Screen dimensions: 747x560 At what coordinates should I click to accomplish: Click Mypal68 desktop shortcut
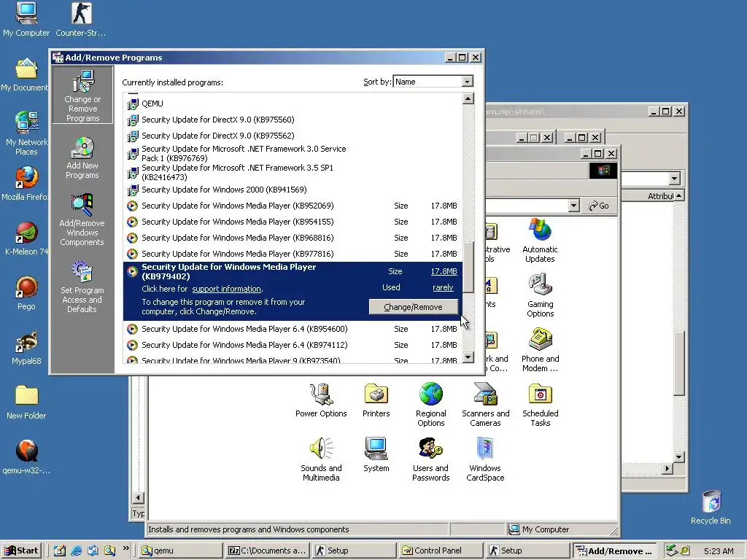(x=26, y=348)
